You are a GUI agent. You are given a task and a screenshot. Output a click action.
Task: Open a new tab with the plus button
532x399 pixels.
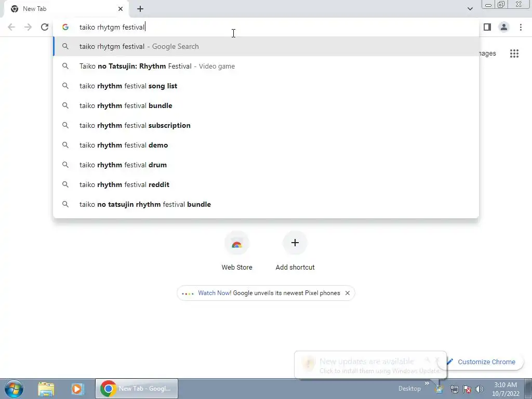pos(140,9)
